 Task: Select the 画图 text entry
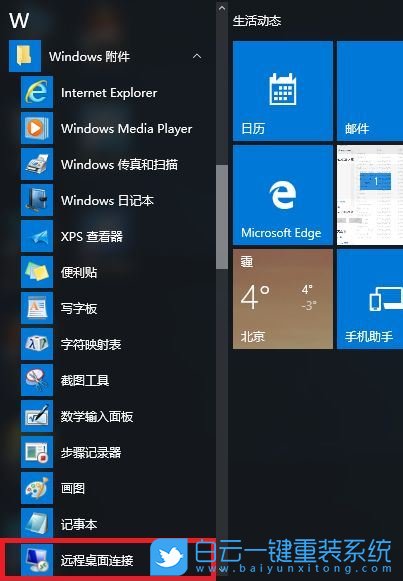coord(73,488)
